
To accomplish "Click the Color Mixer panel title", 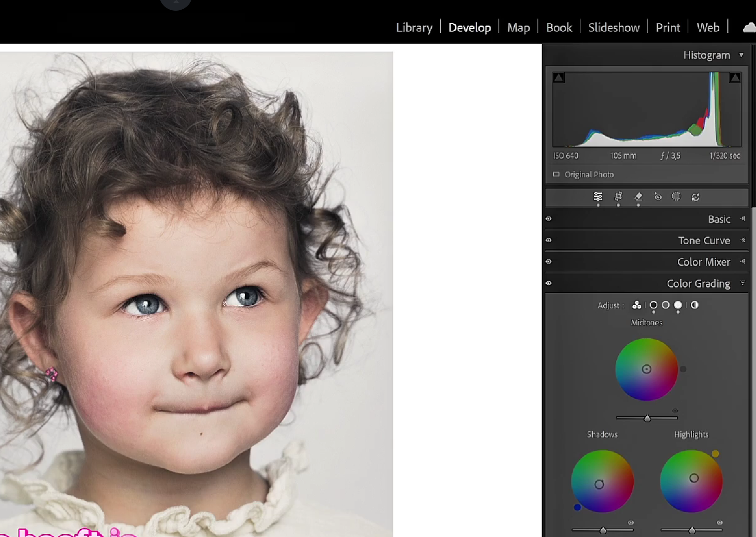I will (703, 262).
